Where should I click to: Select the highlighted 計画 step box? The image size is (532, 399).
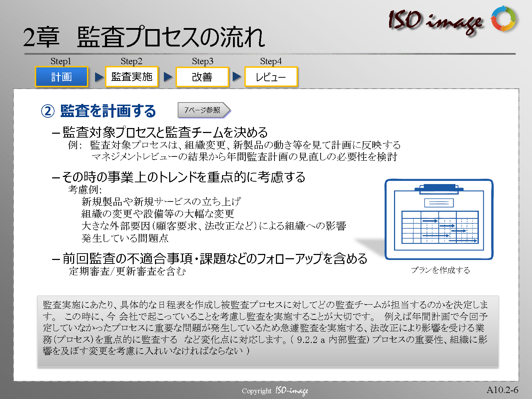(61, 77)
